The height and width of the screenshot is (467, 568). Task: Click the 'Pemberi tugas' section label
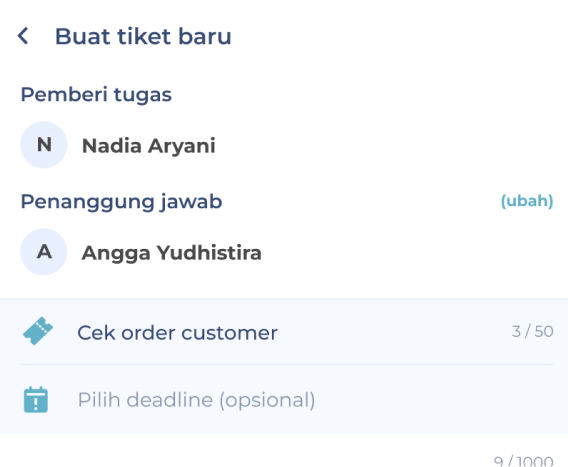[x=96, y=95]
